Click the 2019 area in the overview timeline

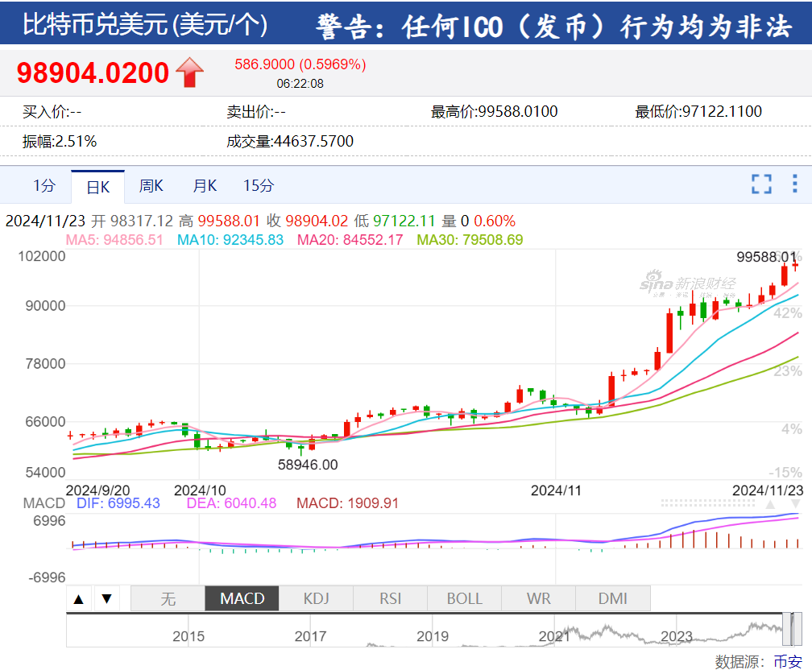[433, 635]
